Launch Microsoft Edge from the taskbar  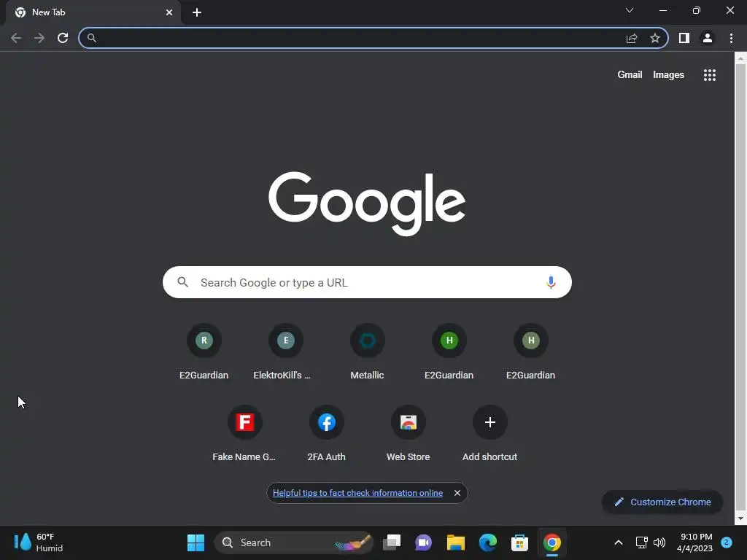pyautogui.click(x=488, y=542)
